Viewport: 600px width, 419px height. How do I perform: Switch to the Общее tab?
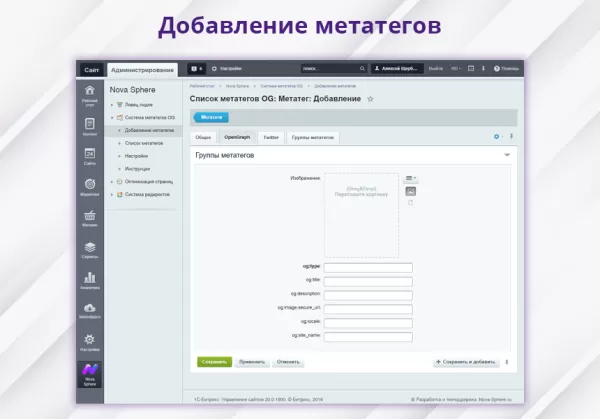(x=203, y=137)
